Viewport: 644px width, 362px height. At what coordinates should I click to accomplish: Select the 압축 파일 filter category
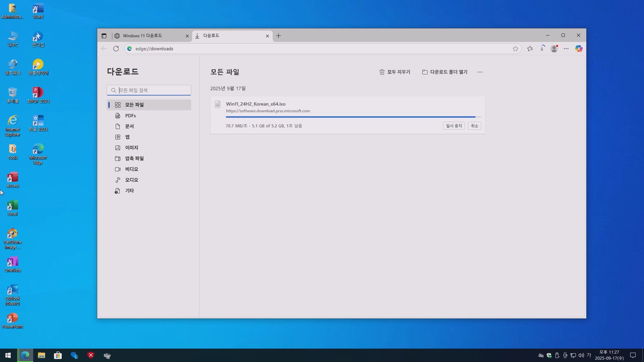134,159
